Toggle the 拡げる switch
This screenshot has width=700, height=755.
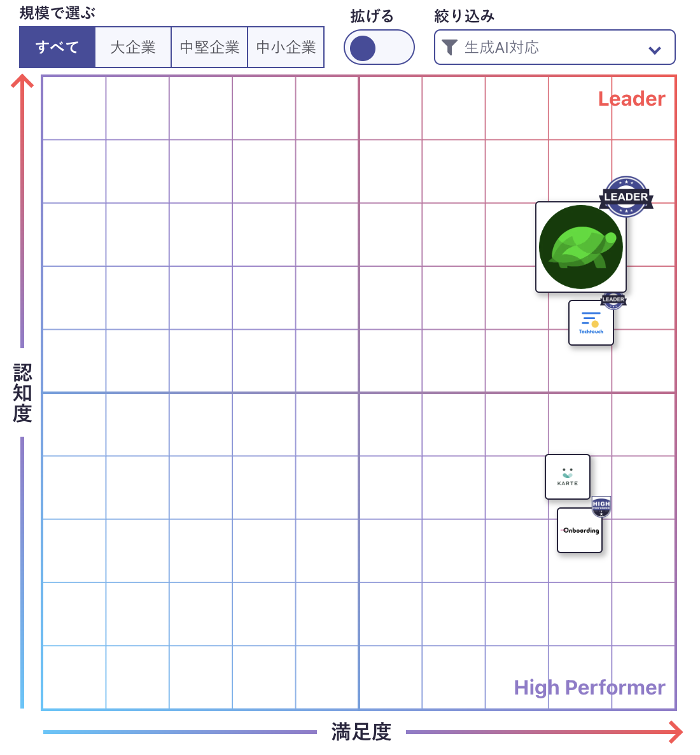point(379,47)
